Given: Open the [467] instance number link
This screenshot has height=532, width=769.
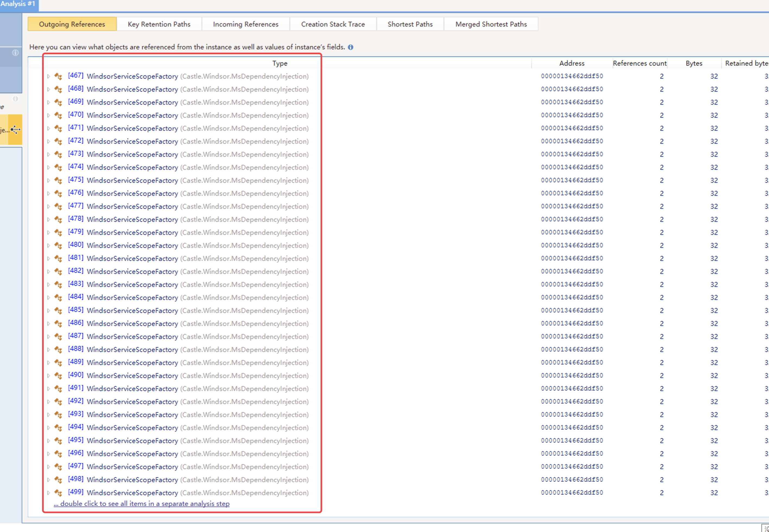Looking at the screenshot, I should click(x=76, y=76).
